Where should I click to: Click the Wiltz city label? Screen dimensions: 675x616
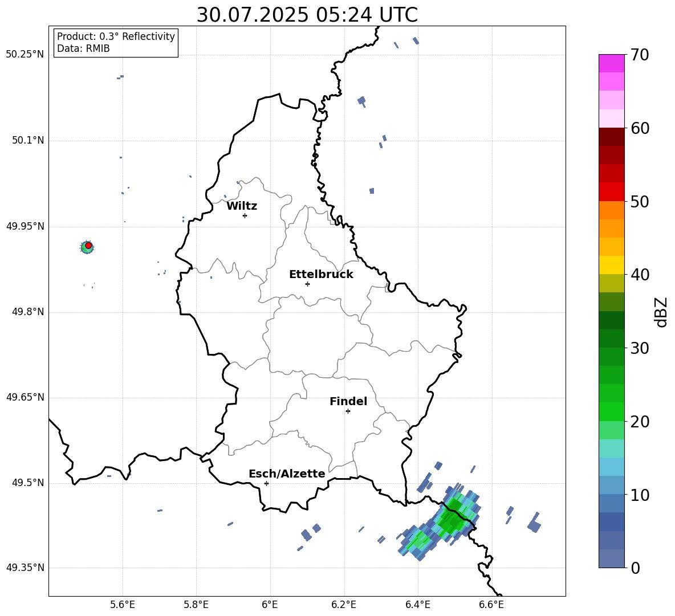click(x=242, y=206)
